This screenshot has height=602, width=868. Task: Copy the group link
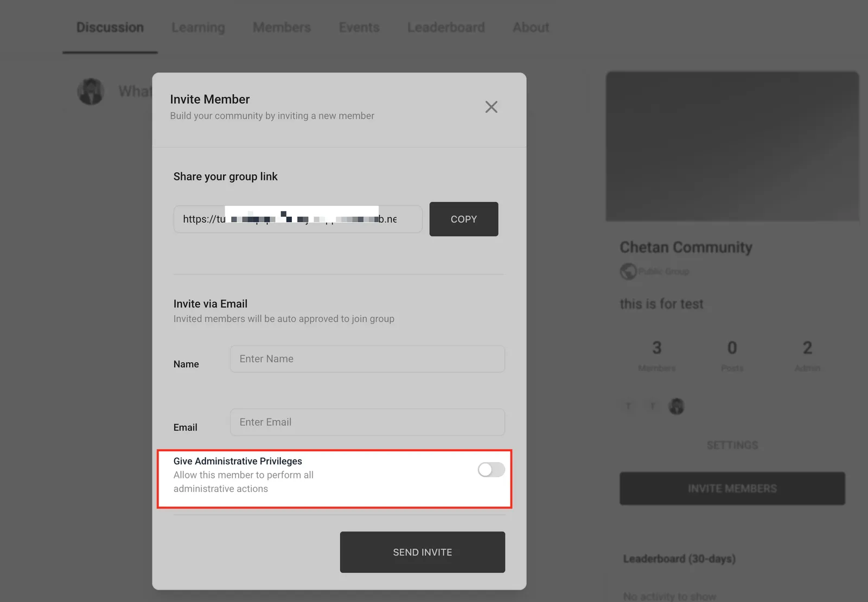coord(463,219)
